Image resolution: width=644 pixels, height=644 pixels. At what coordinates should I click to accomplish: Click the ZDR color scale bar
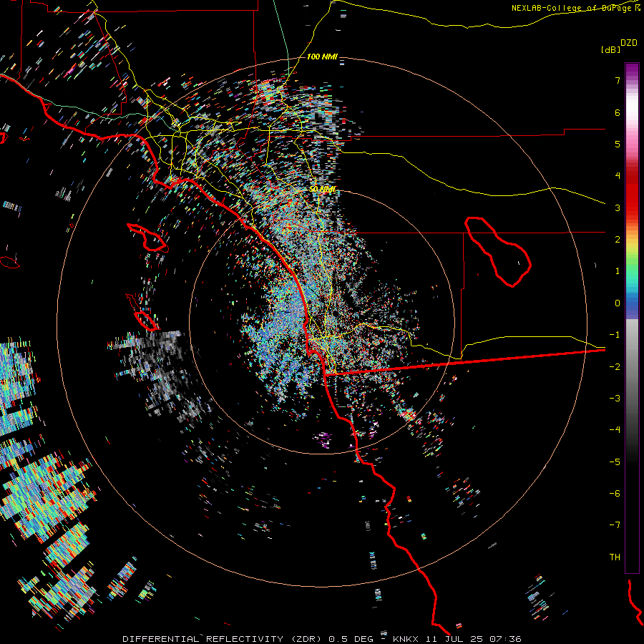[632, 318]
